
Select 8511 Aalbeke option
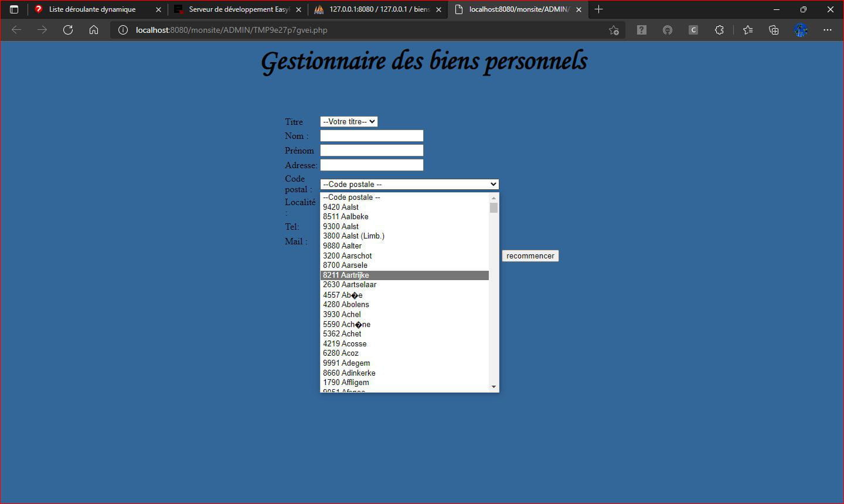pyautogui.click(x=404, y=216)
